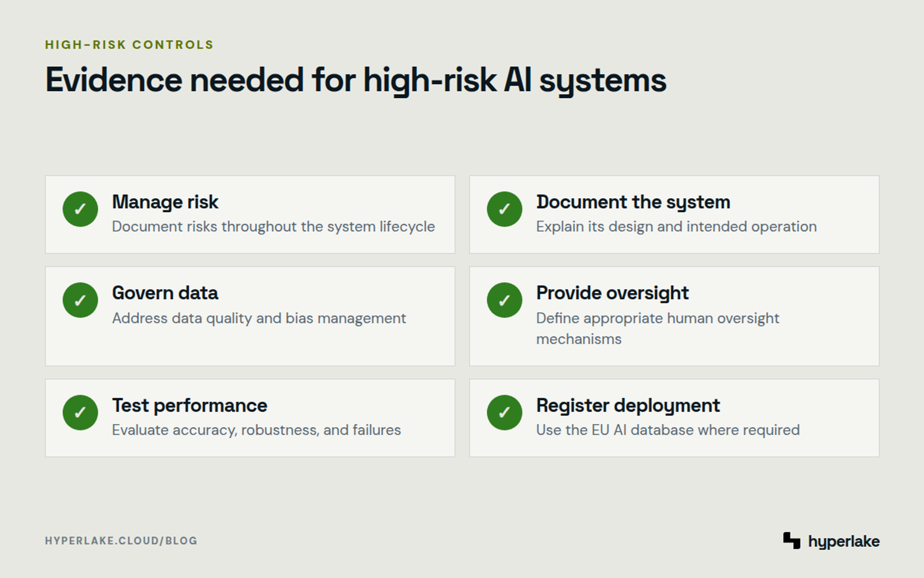Screen dimensions: 924x578
Task: Select the Document the system heading
Action: click(x=633, y=202)
